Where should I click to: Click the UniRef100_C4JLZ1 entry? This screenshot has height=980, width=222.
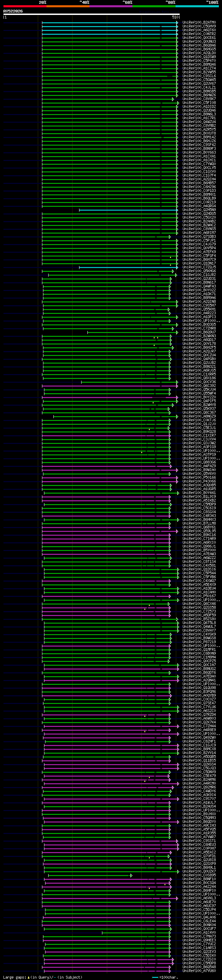[199, 88]
